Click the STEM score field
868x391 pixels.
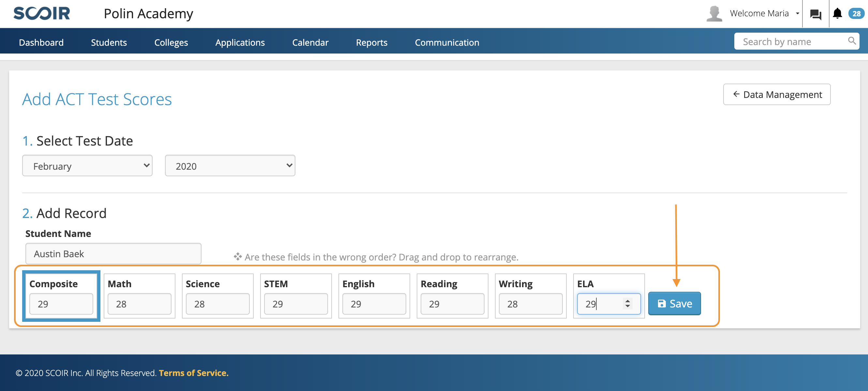(295, 304)
